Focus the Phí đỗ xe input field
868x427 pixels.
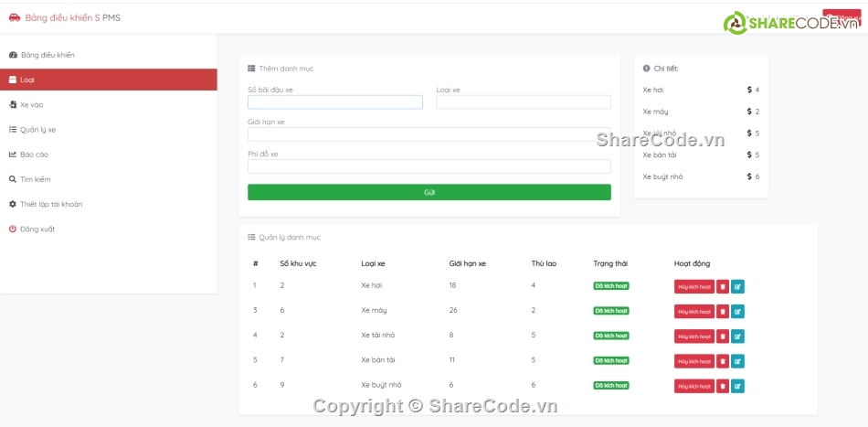coord(429,166)
